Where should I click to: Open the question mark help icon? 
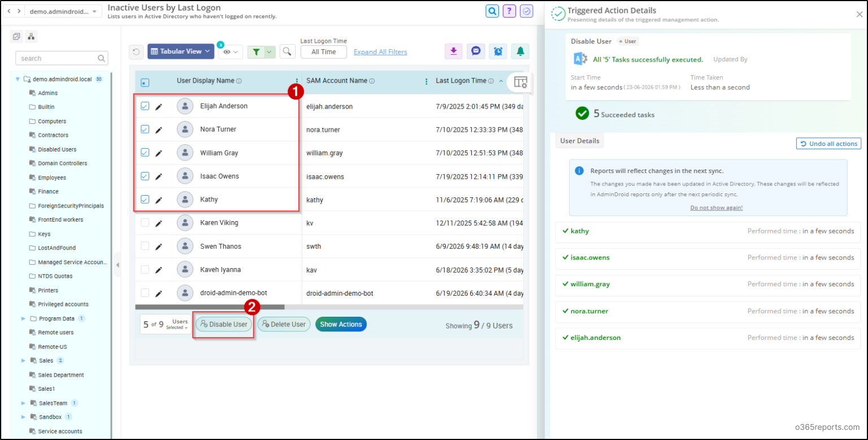(509, 11)
